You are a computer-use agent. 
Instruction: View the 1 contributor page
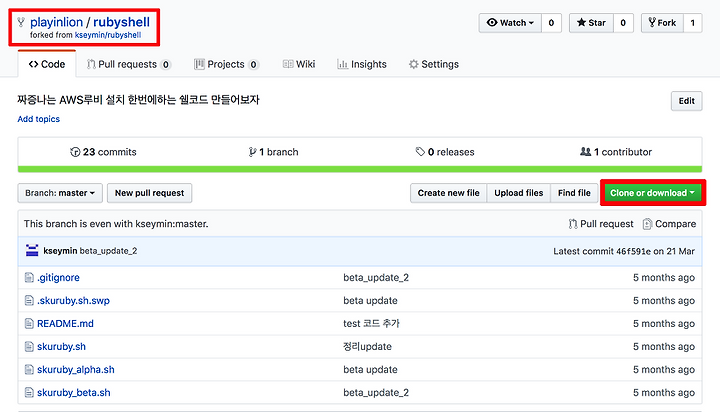click(x=616, y=152)
